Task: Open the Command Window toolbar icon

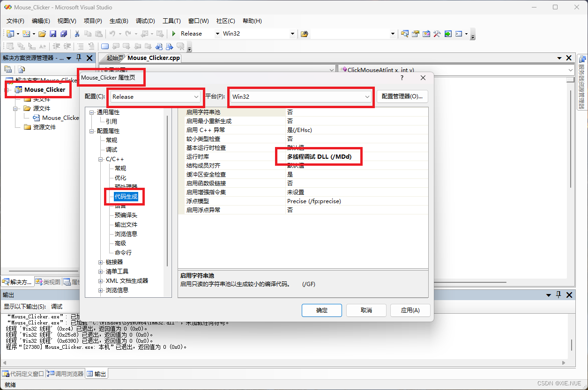Action: click(459, 34)
